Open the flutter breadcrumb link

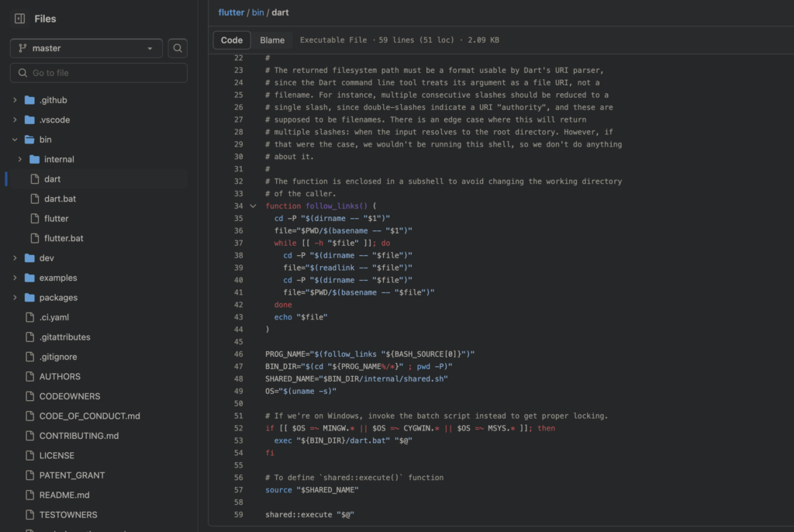point(231,12)
